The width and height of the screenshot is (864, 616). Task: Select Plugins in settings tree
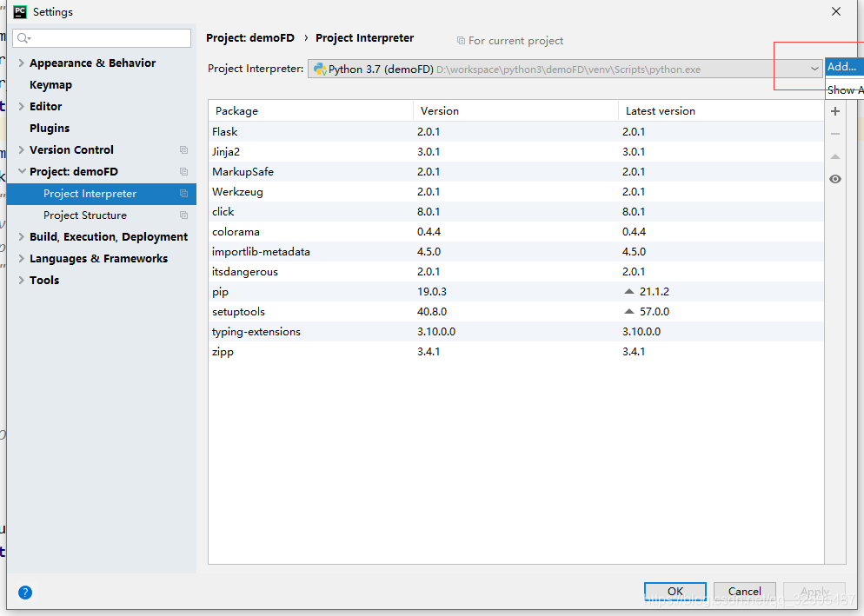pyautogui.click(x=50, y=129)
